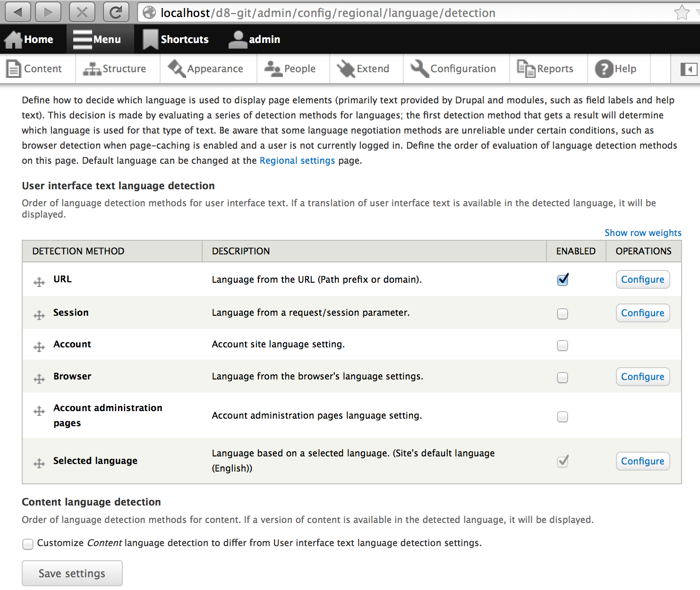Check Customize Content language detection option
The width and height of the screenshot is (700, 590).
click(x=28, y=544)
